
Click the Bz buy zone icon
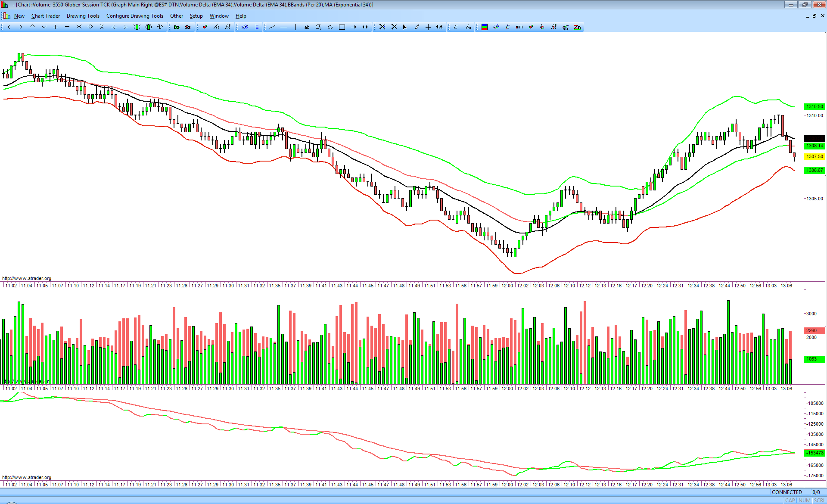pos(177,27)
